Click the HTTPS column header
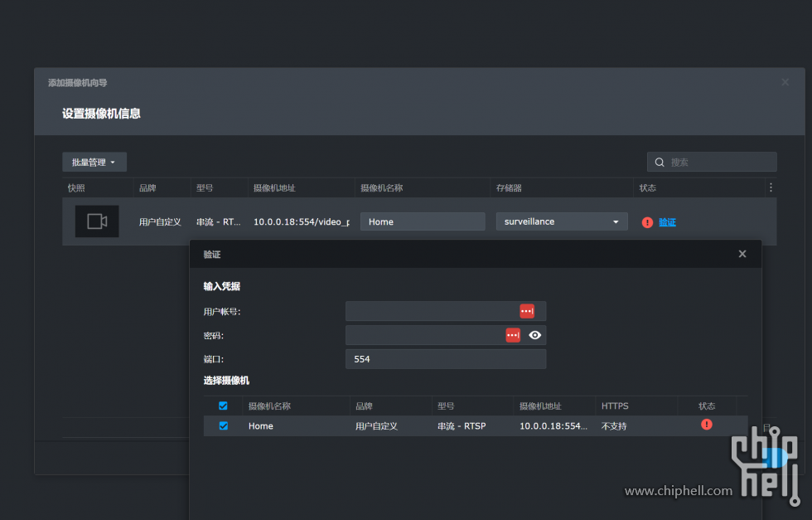This screenshot has height=520, width=812. point(615,406)
